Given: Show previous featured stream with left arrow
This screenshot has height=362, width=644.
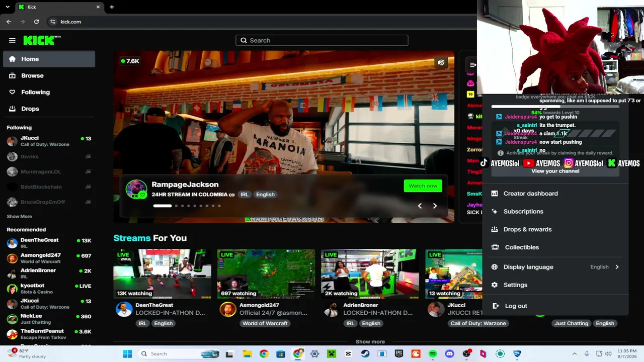Looking at the screenshot, I should pyautogui.click(x=420, y=206).
